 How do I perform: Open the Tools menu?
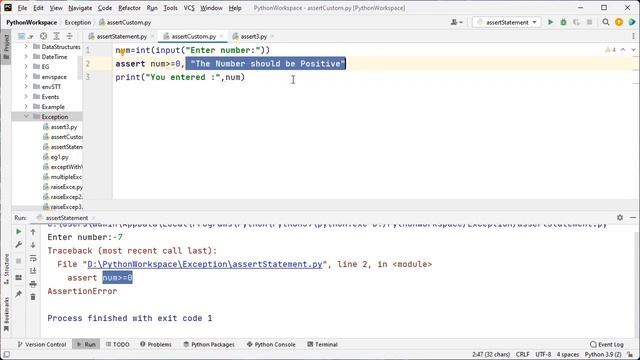click(x=171, y=8)
